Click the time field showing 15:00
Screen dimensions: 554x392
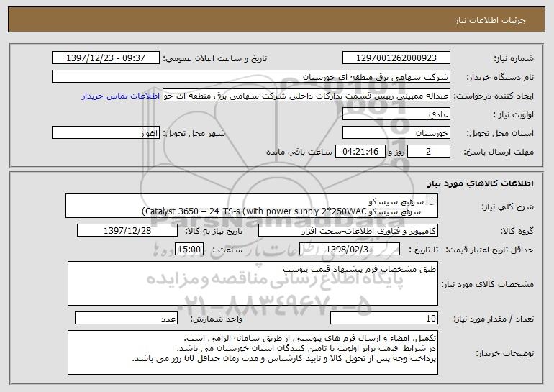[189, 250]
